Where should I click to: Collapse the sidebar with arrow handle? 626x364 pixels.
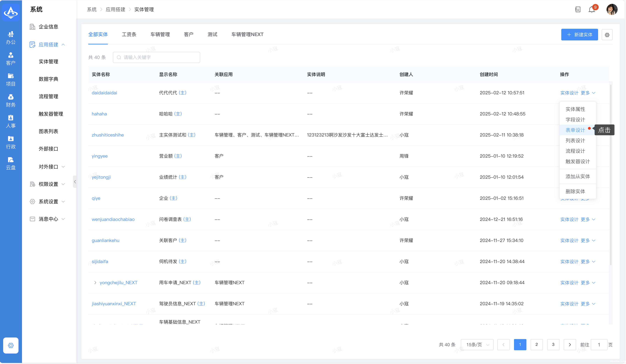click(x=75, y=182)
